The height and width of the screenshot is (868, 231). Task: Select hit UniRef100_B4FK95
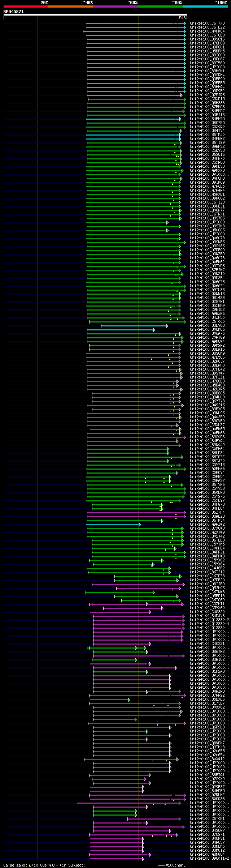[x=207, y=119]
